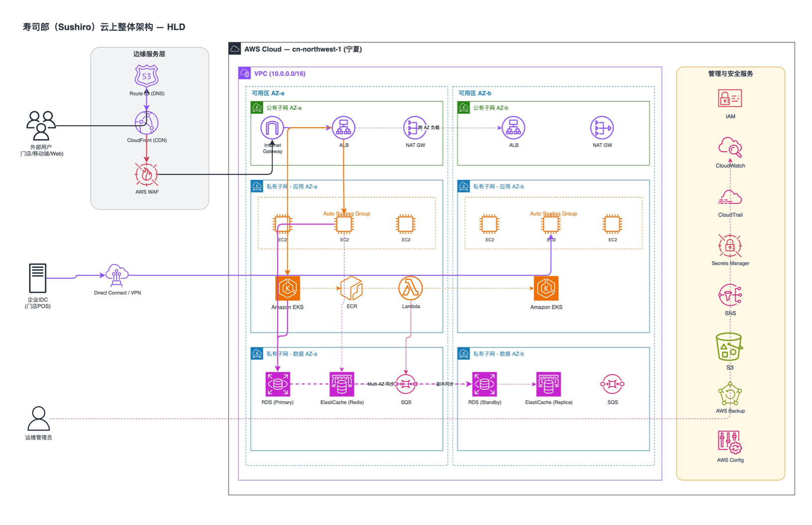Click the diagram title "寿司郎（Sushiro）云上整体架构 — HLD"
Screen dimensions: 812x525
pyautogui.click(x=104, y=27)
